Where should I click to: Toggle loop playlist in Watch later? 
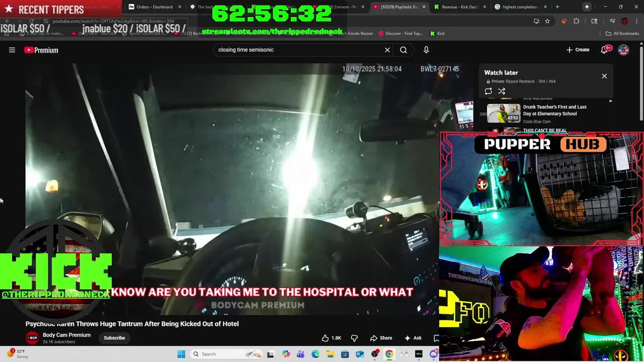tap(488, 91)
